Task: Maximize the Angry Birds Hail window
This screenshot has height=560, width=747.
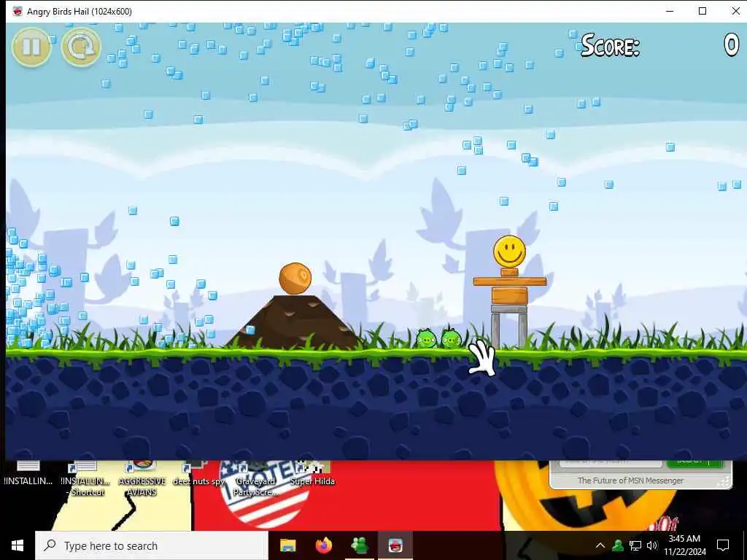Action: point(703,11)
